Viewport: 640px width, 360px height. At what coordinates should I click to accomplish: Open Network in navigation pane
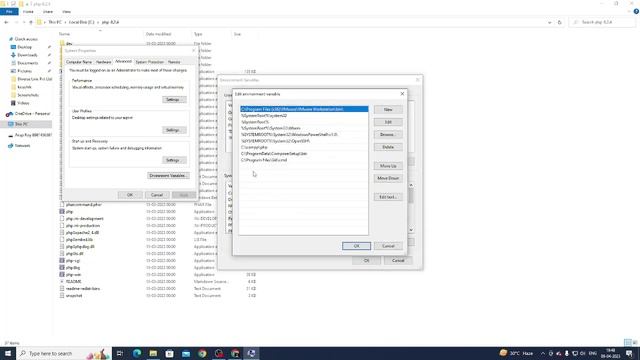pos(22,145)
